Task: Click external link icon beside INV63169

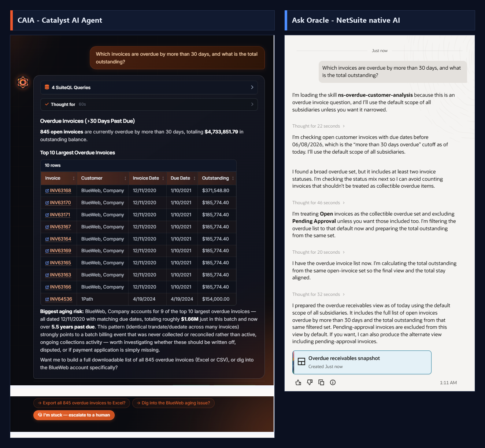Action: [47, 251]
